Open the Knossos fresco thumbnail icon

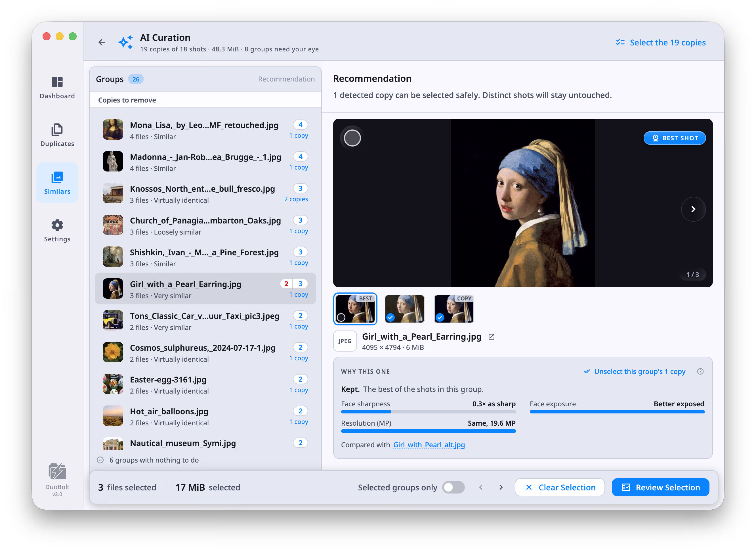(113, 193)
